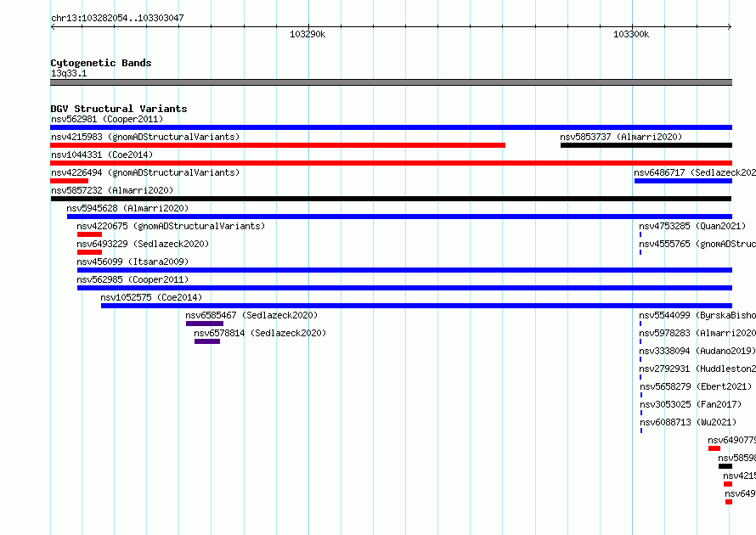Open the nsv6486717 (Sedlazeck) label

click(695, 172)
